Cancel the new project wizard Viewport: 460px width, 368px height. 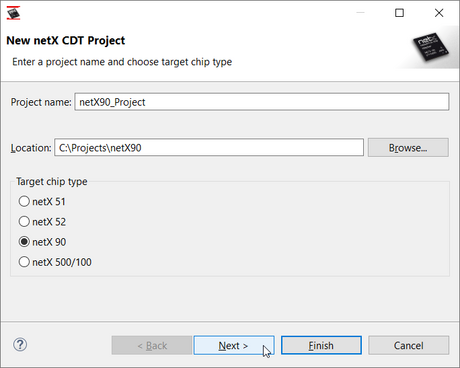coord(408,345)
